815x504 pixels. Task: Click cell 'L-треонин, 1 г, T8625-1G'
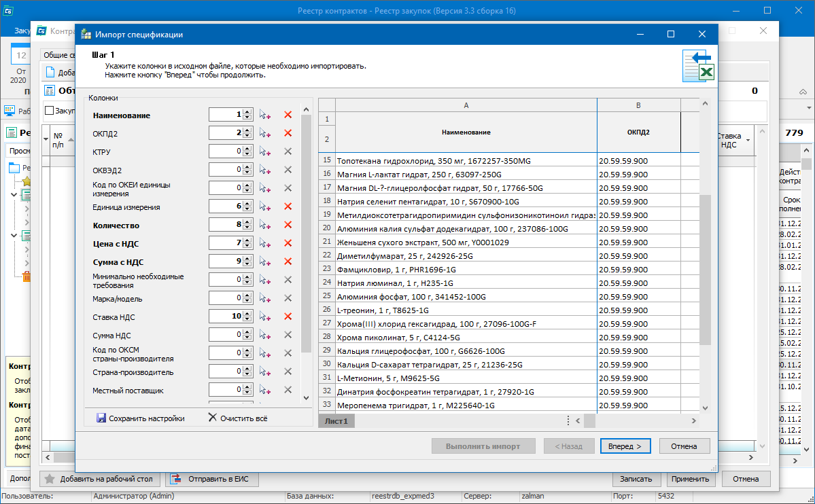(x=466, y=310)
